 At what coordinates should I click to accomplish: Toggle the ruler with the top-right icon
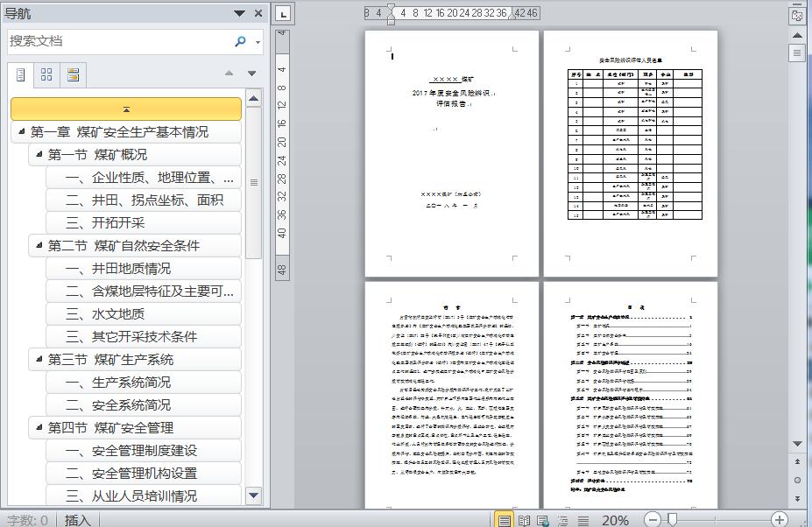tap(797, 15)
